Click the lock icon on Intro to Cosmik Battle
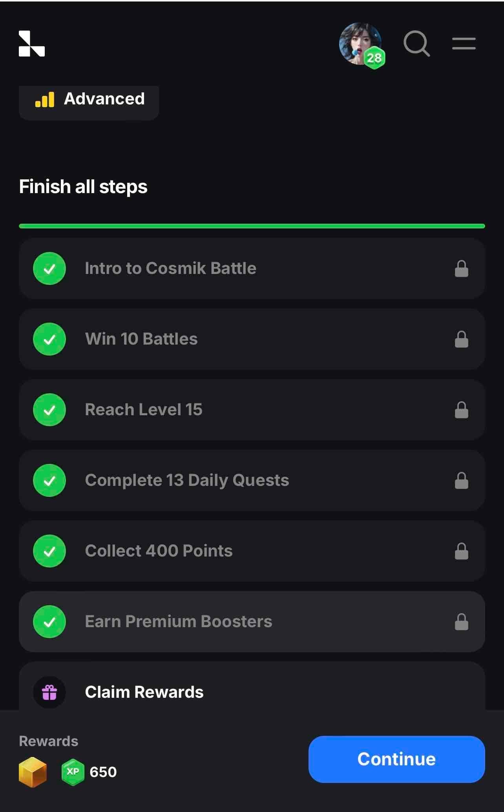504x812 pixels. 461,269
